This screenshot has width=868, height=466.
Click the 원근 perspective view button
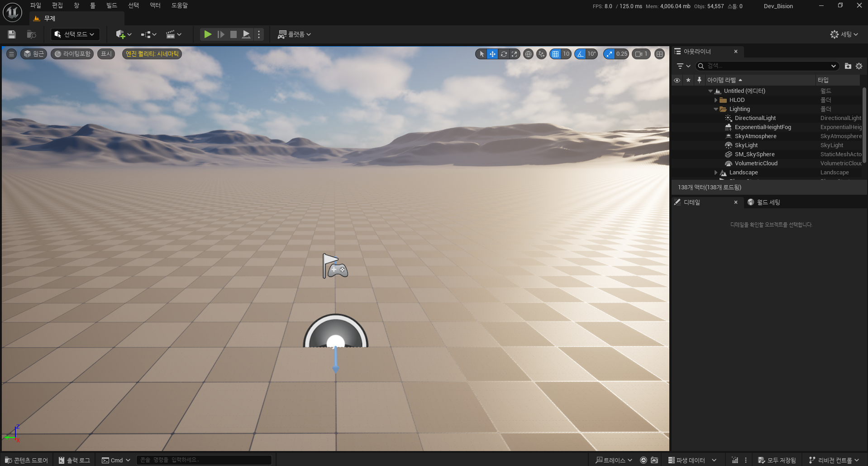(34, 54)
